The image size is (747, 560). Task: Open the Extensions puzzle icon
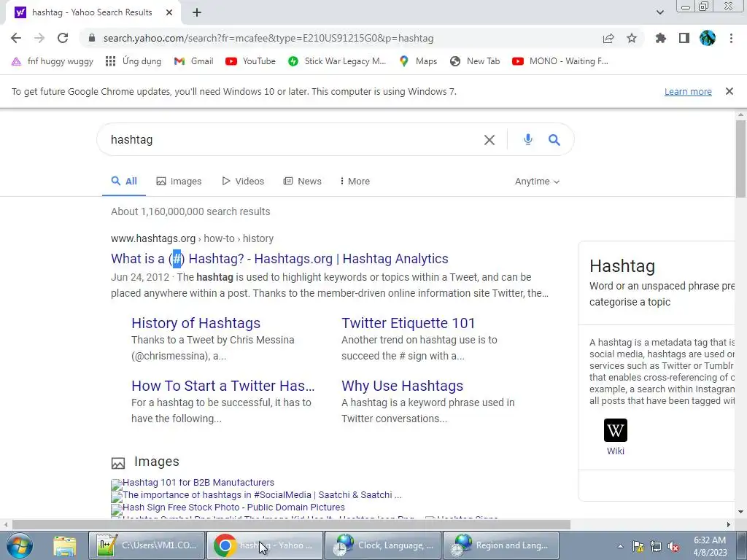point(660,38)
